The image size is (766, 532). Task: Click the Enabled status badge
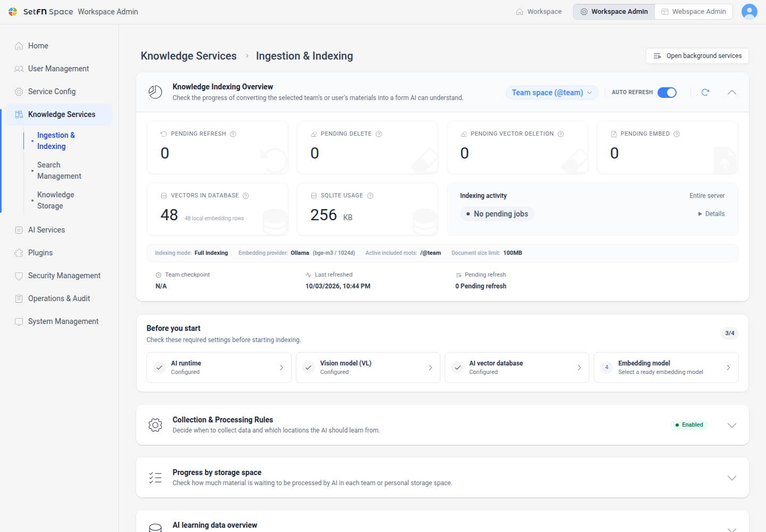(689, 425)
